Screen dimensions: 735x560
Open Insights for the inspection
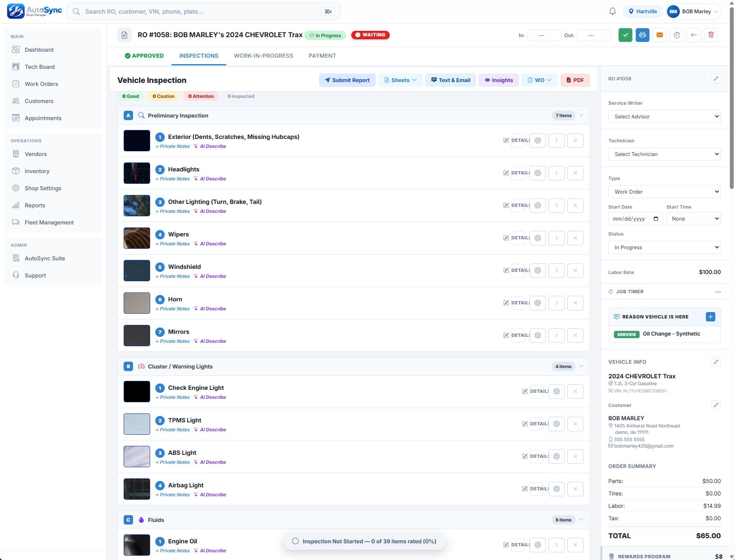pos(499,80)
